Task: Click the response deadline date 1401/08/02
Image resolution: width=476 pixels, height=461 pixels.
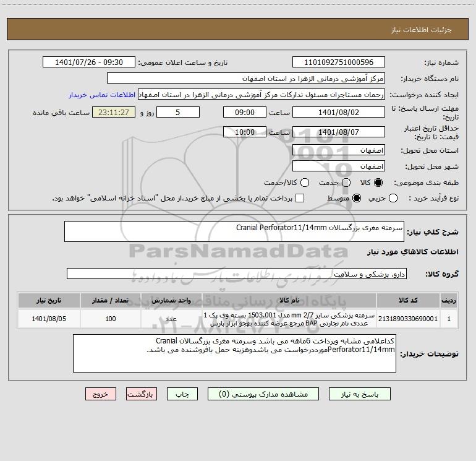Action: 339,112
